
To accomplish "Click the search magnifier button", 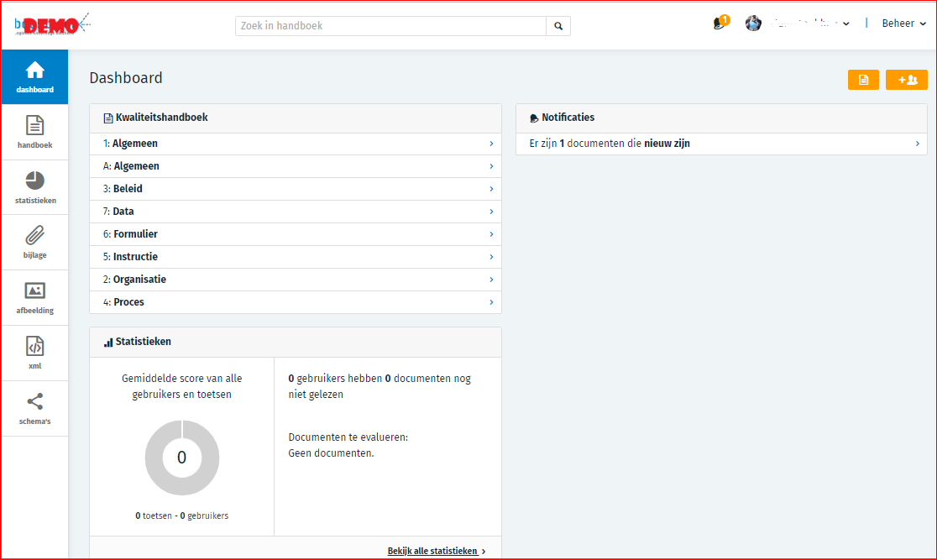I will tap(558, 26).
